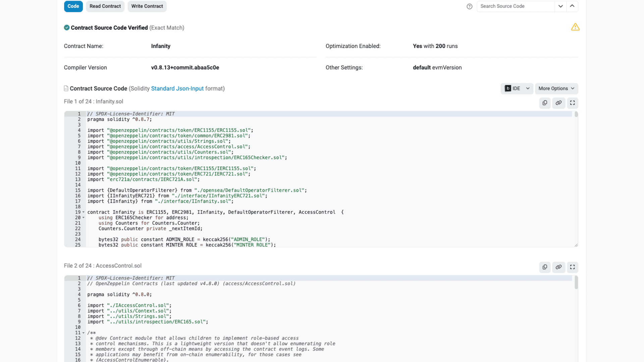Collapse comment fold at line 11
Viewport: 644px width, 362px height.
tap(84, 333)
